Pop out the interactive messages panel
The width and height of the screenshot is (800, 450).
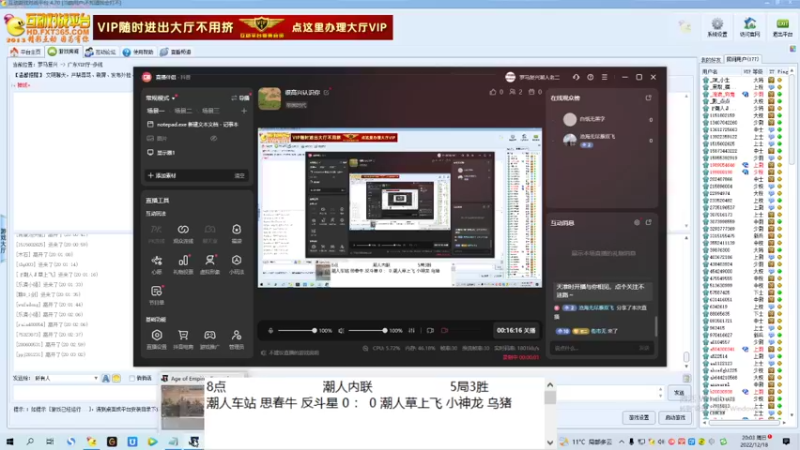[x=648, y=222]
